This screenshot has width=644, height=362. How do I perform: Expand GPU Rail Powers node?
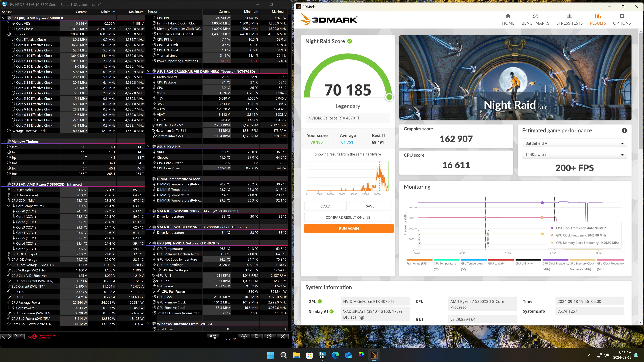(x=154, y=291)
